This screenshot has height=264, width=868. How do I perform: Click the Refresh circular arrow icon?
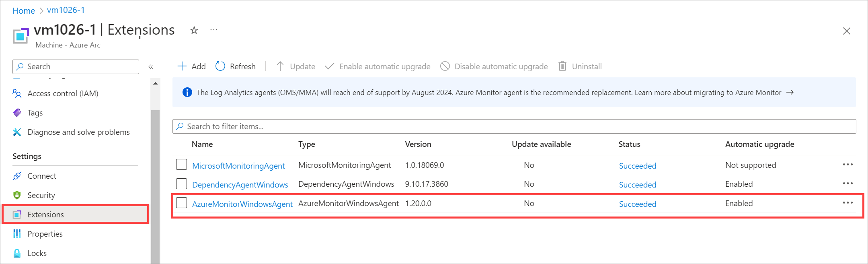pyautogui.click(x=220, y=66)
